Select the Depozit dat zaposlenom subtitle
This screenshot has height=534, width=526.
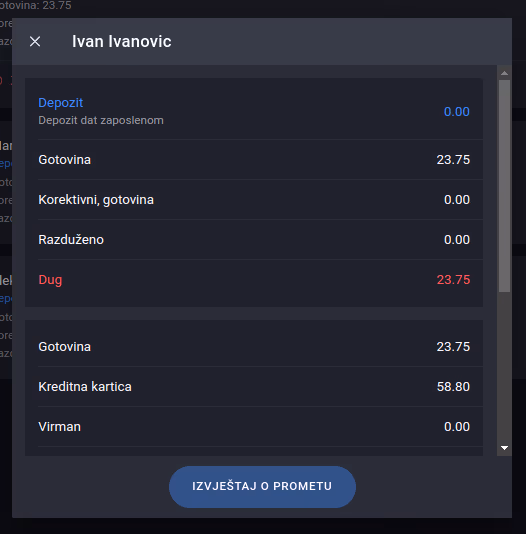tap(101, 120)
